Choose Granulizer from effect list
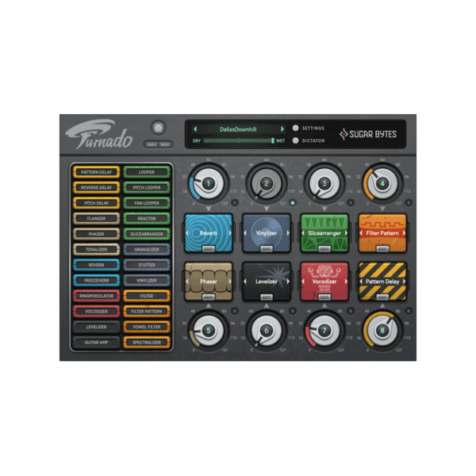476x476 pixels. 147,250
